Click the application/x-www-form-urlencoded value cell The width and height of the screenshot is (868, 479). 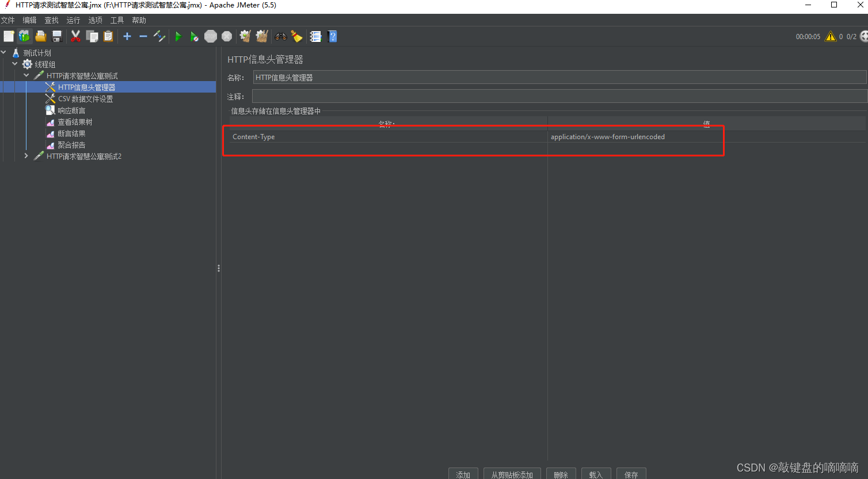(x=706, y=137)
